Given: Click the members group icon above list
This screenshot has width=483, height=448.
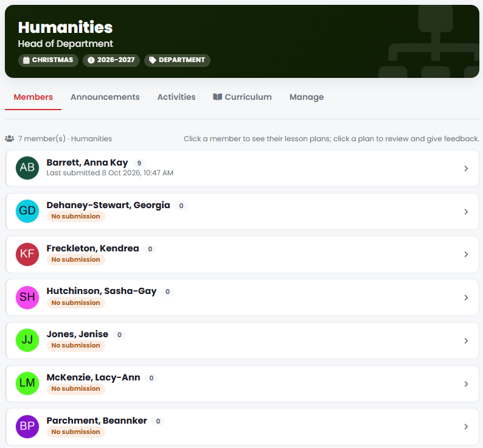Looking at the screenshot, I should coord(10,139).
